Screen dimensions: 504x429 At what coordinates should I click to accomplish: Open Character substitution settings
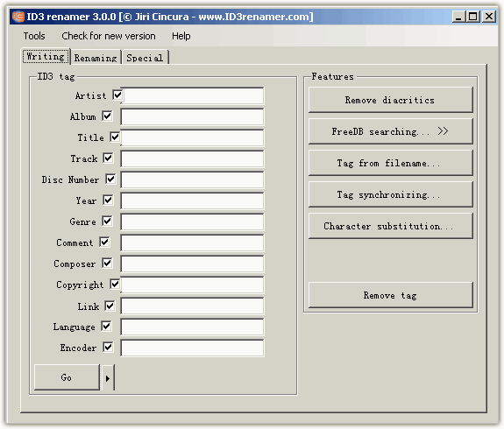tap(391, 226)
